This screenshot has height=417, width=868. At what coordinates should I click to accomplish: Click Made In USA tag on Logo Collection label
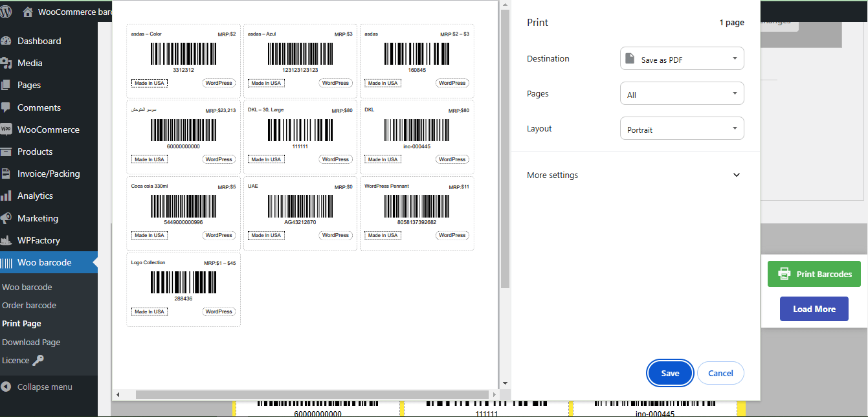point(150,311)
